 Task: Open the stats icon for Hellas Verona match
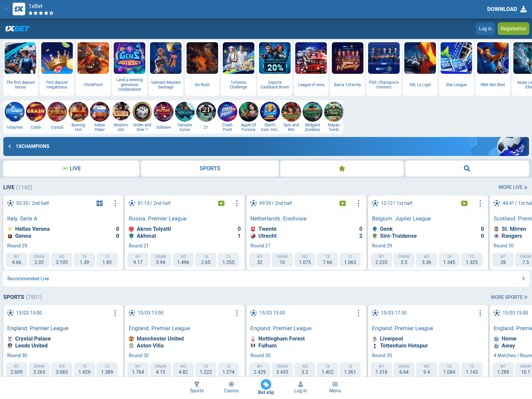point(99,203)
